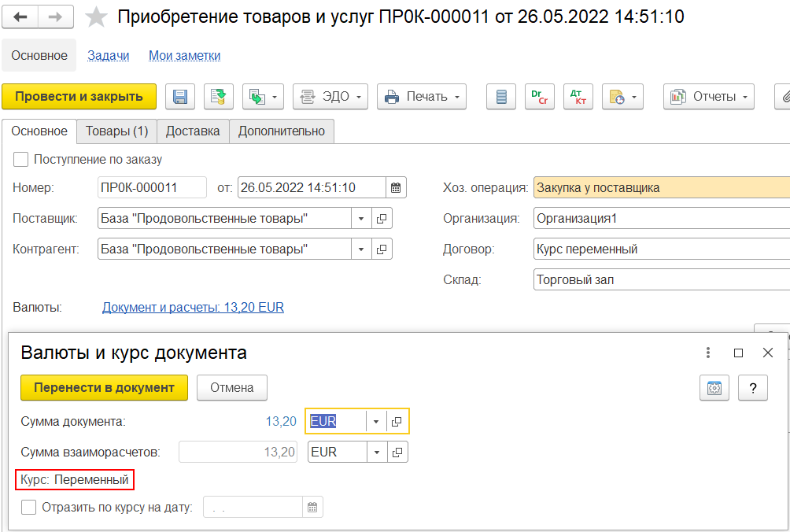Open the settlement currency EUR record icon
The height and width of the screenshot is (532, 790).
pos(397,453)
